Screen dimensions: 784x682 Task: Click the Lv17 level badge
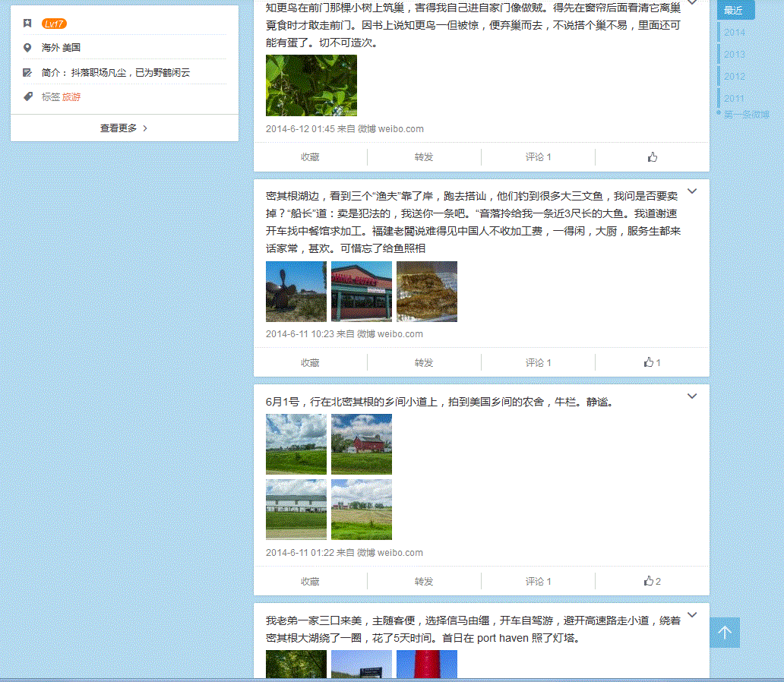(54, 24)
